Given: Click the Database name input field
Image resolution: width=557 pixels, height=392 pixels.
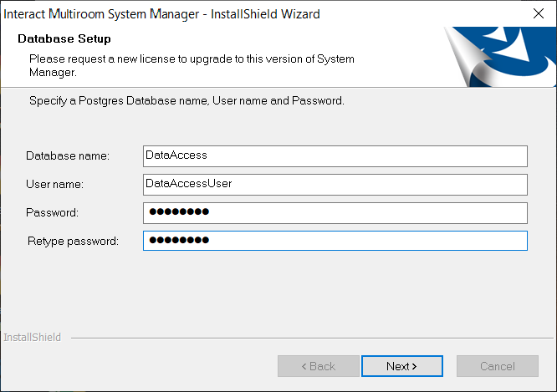Looking at the screenshot, I should pyautogui.click(x=335, y=156).
